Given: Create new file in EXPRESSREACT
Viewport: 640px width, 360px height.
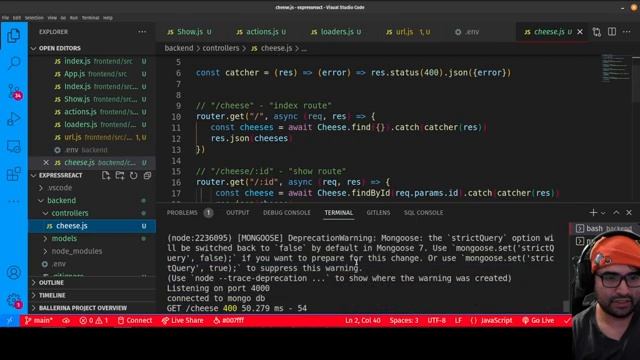Looking at the screenshot, I should point(106,176).
